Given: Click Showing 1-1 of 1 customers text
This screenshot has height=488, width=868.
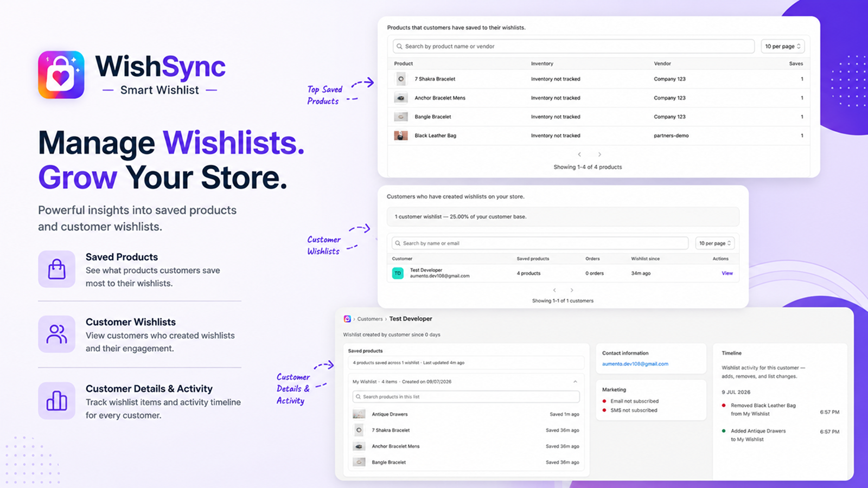Looking at the screenshot, I should (x=563, y=301).
